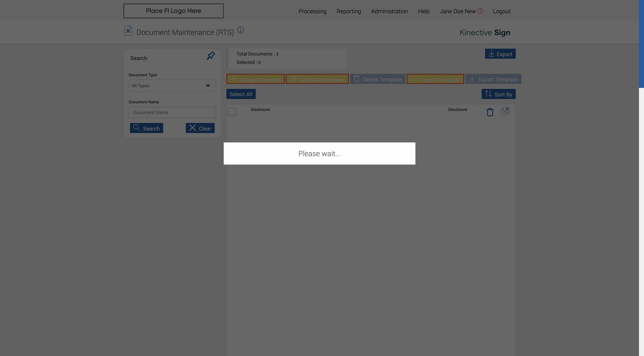Click the Search button with magnifier
The image size is (644, 356).
(147, 128)
